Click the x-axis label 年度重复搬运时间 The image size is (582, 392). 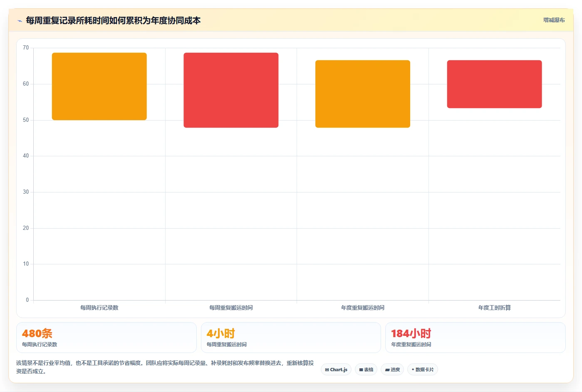click(x=363, y=308)
